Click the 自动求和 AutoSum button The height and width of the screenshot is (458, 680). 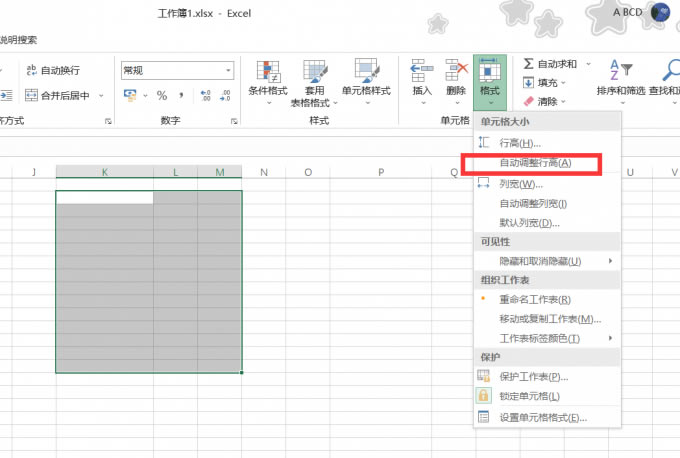tap(550, 64)
